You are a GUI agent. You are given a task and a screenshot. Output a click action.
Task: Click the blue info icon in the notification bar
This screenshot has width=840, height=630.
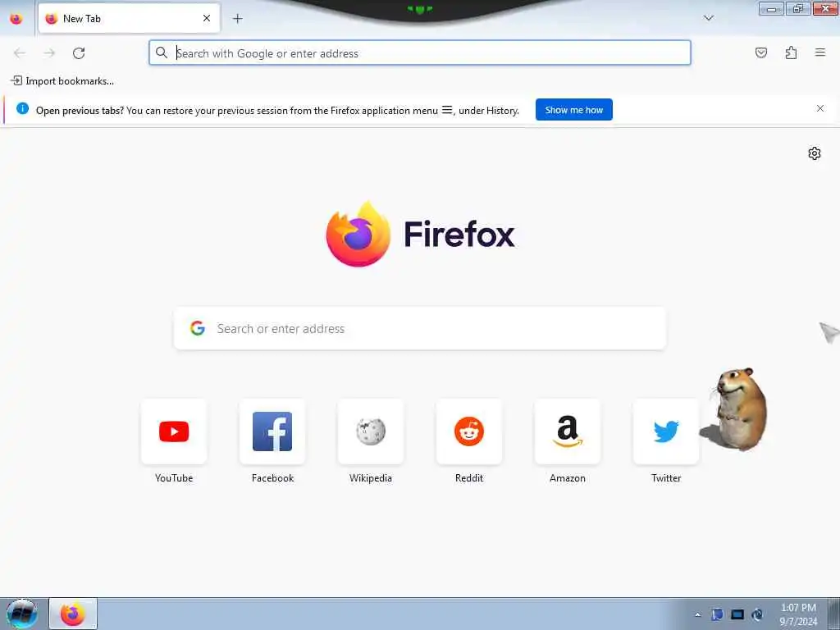(x=22, y=109)
